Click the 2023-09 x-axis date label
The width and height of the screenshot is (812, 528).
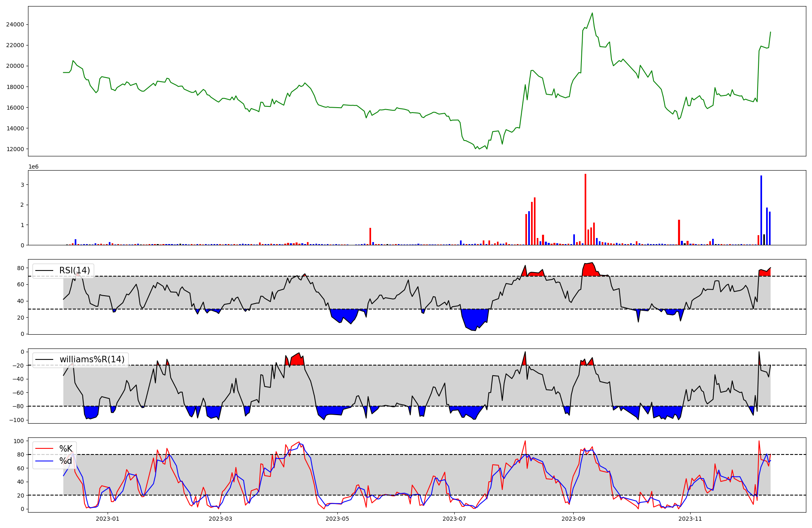click(573, 519)
